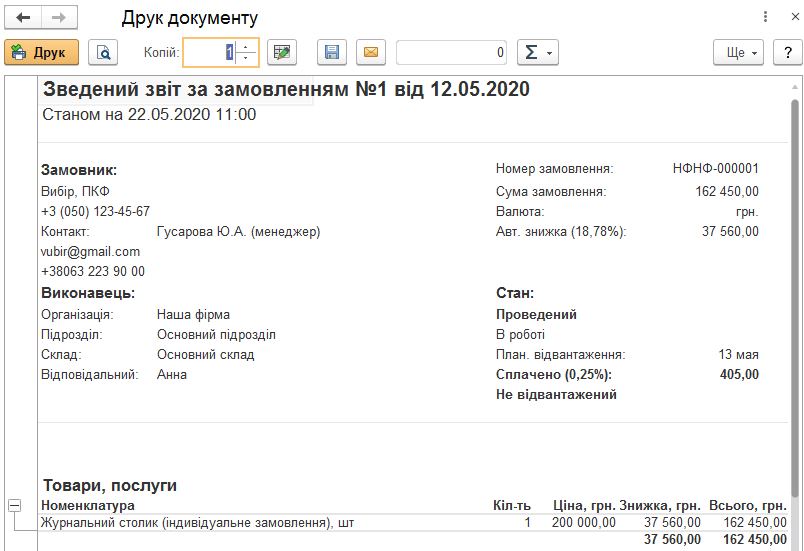Save document with floppy disk icon

point(332,52)
